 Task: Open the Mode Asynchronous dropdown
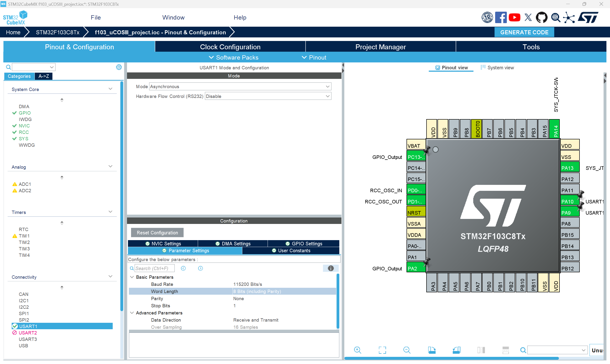[x=327, y=86]
